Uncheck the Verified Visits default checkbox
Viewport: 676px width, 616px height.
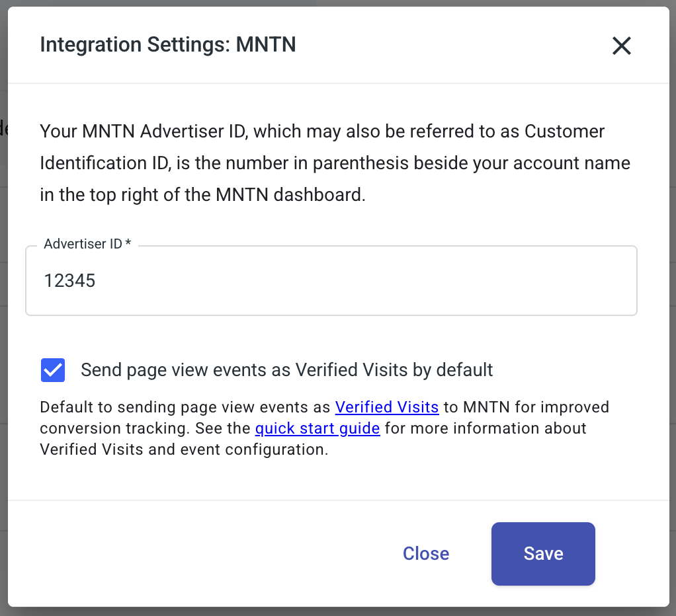[53, 370]
